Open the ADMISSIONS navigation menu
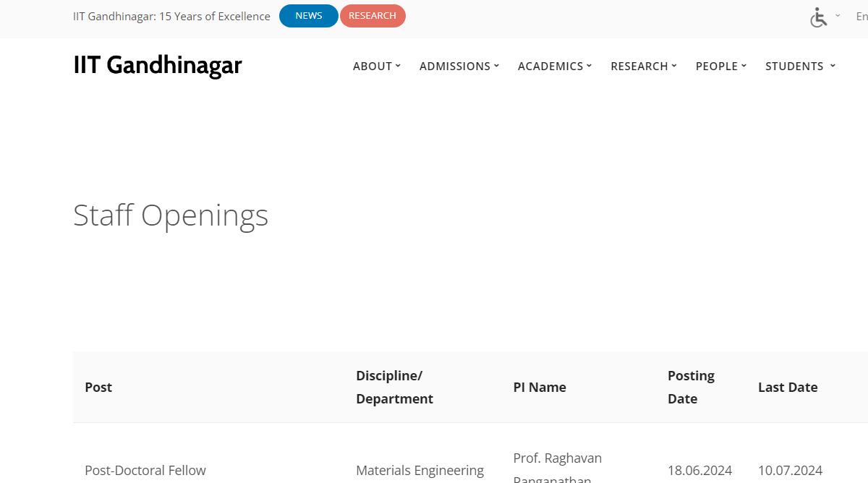 [x=459, y=66]
